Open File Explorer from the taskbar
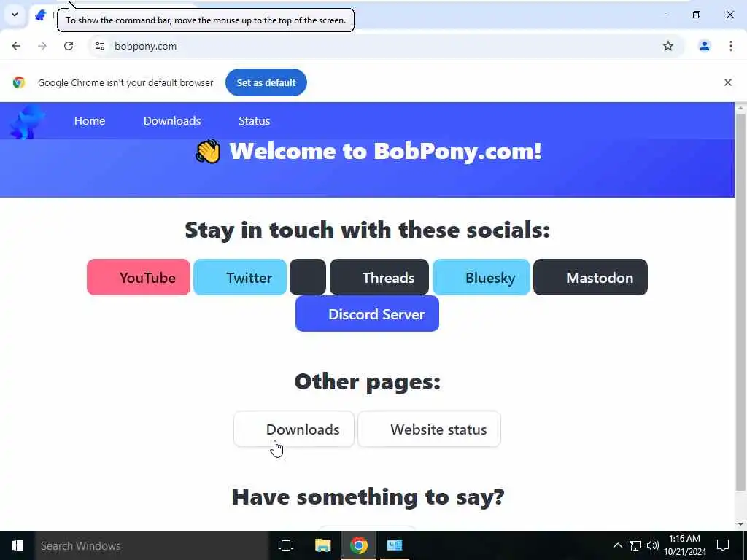 click(x=322, y=545)
